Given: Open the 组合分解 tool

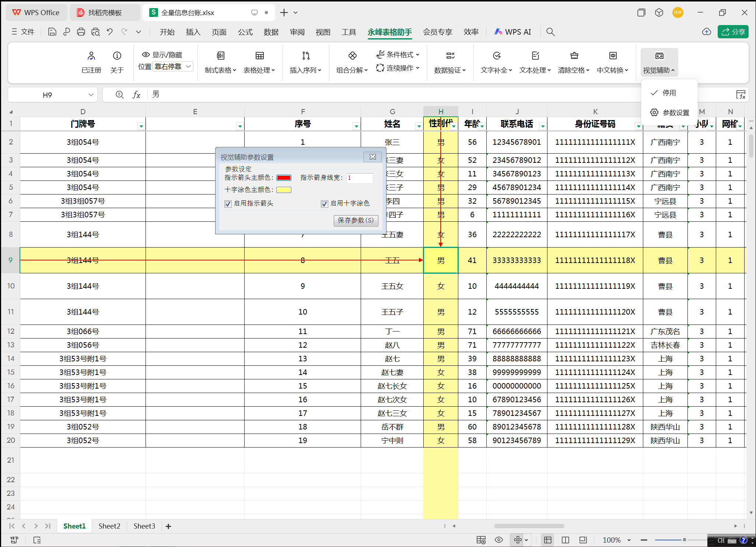Looking at the screenshot, I should pyautogui.click(x=350, y=62).
